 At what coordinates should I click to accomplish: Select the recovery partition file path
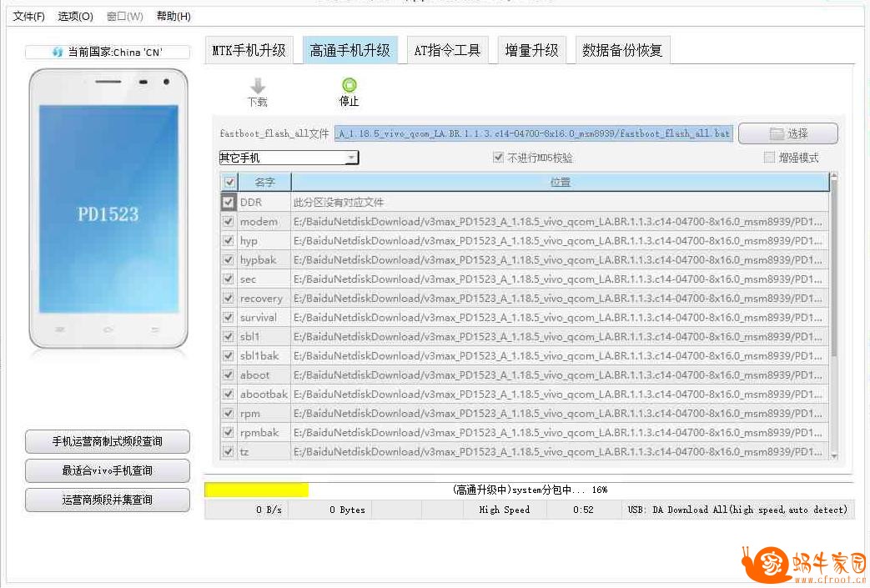(x=558, y=299)
